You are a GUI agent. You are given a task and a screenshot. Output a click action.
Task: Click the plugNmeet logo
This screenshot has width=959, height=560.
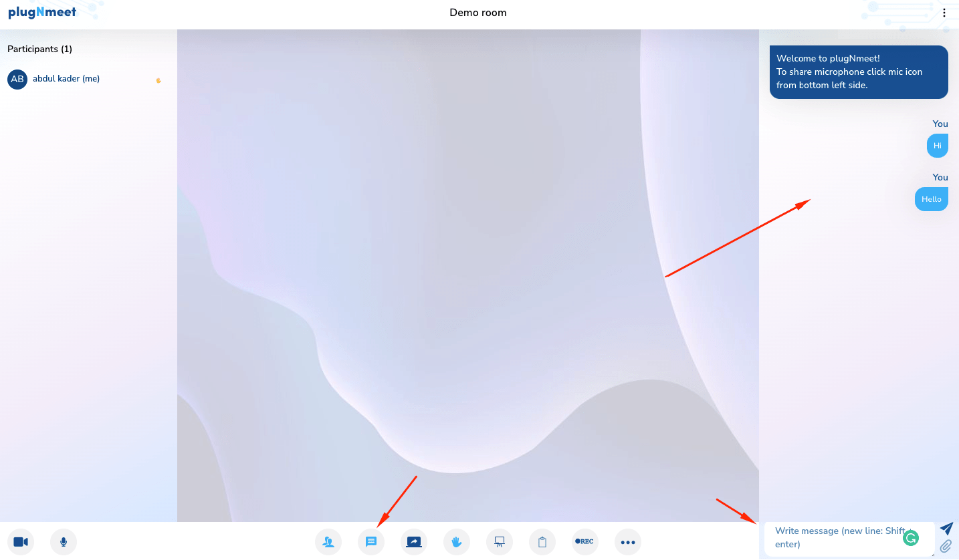[42, 12]
